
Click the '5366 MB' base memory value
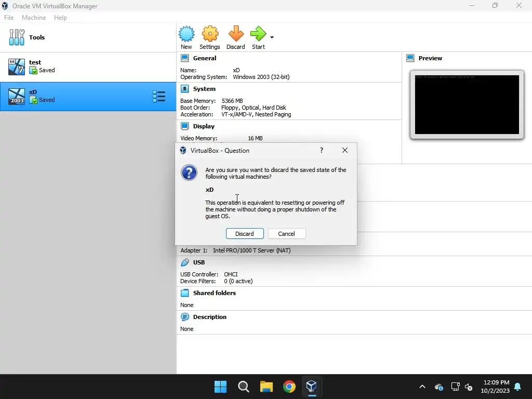[232, 101]
